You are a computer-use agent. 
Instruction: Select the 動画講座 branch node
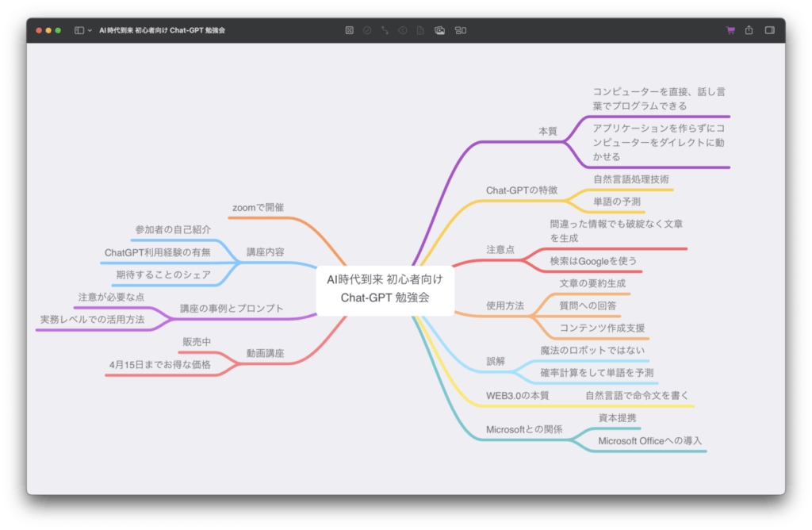pos(265,353)
